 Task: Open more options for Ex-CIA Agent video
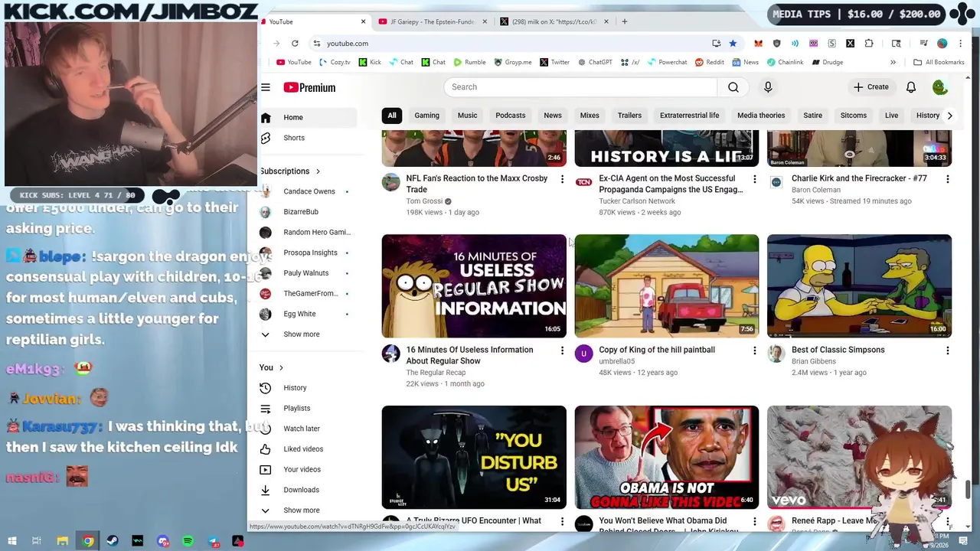click(755, 179)
